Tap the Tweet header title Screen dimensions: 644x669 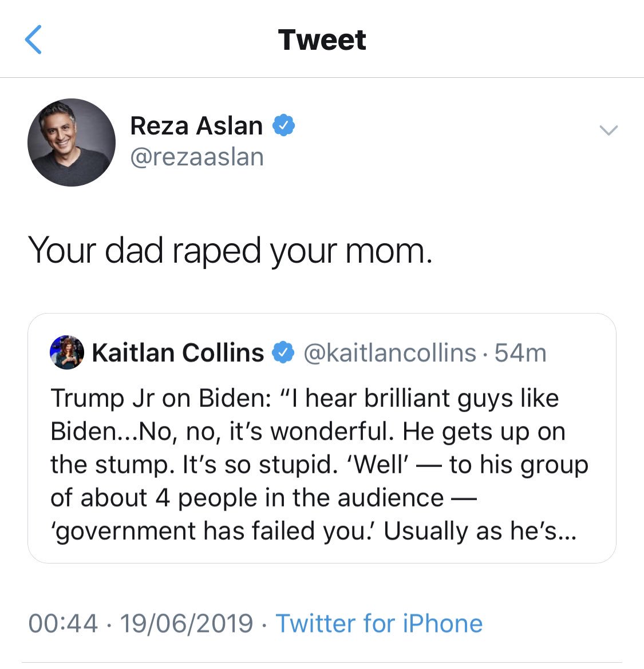322,40
